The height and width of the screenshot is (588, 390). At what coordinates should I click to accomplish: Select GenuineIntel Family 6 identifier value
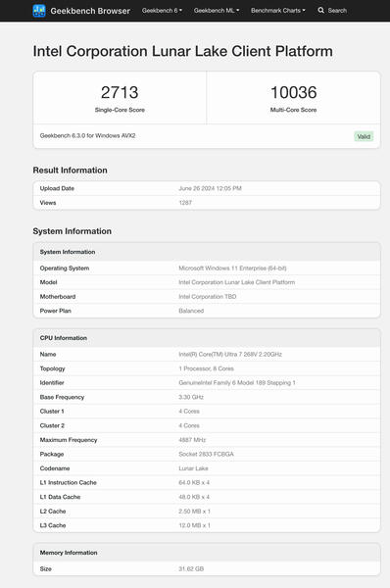pyautogui.click(x=237, y=383)
